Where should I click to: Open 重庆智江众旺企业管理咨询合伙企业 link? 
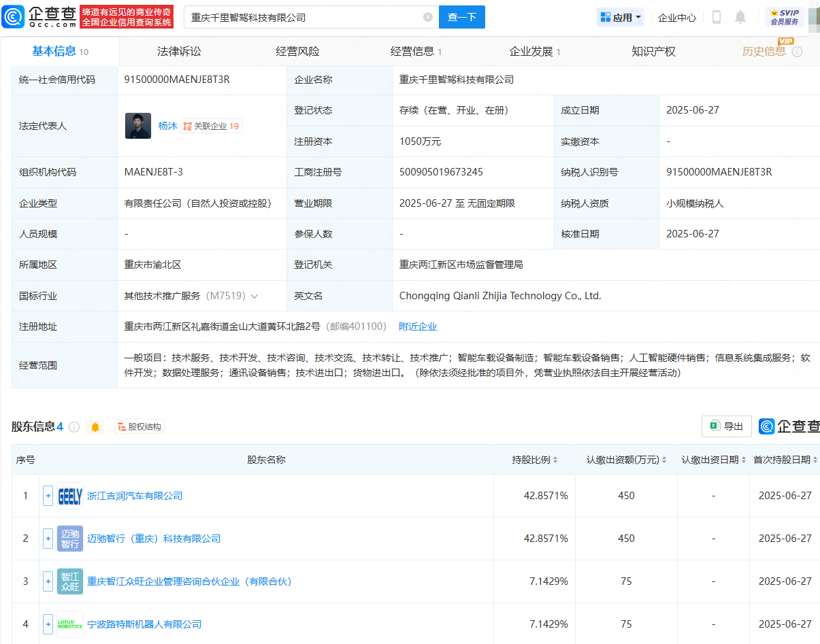pos(189,581)
